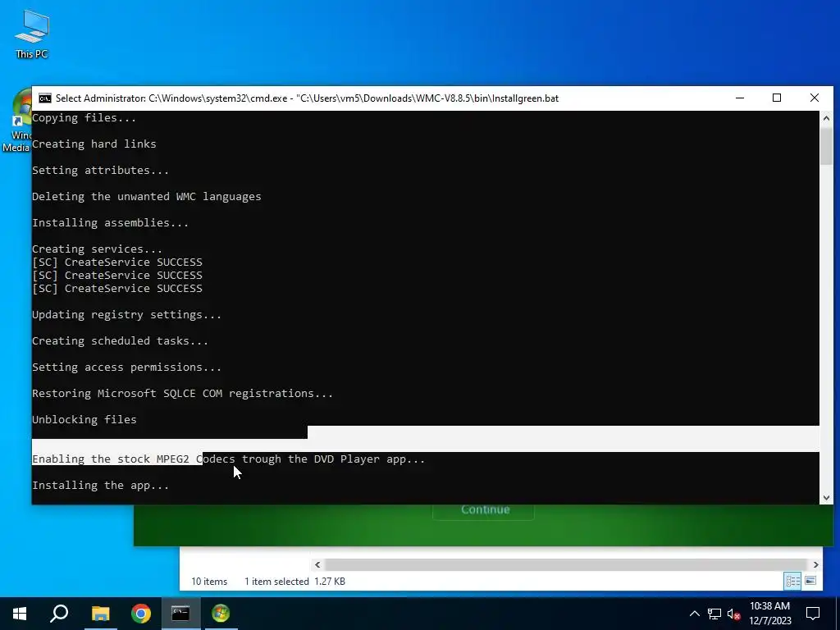Viewport: 840px width, 630px height.
Task: Click the 'Installing the app...' line
Action: tap(100, 486)
